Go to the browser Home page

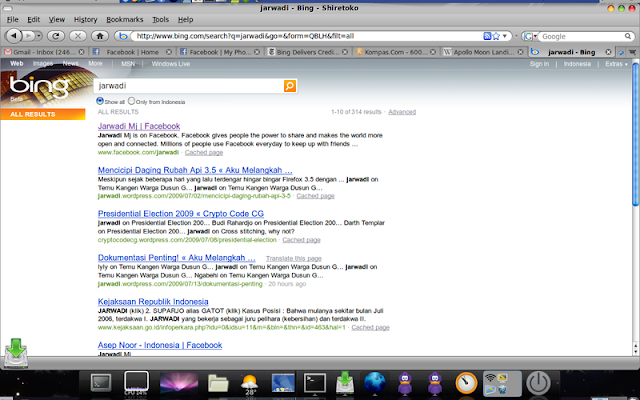click(x=100, y=36)
